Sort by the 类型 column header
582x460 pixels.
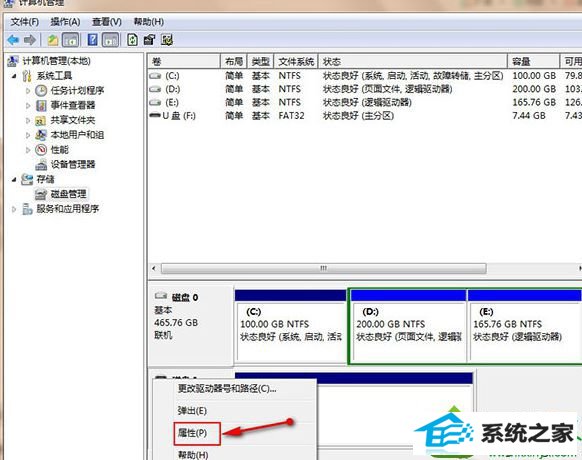tap(261, 61)
